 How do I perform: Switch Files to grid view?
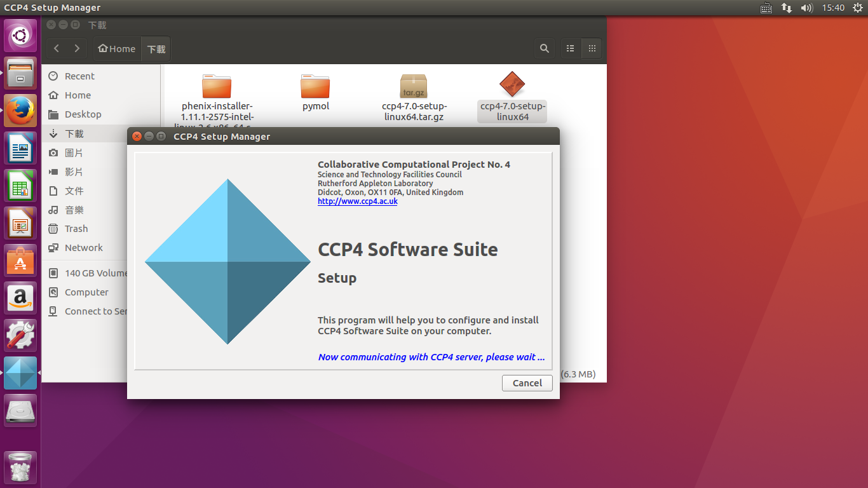[x=592, y=48]
